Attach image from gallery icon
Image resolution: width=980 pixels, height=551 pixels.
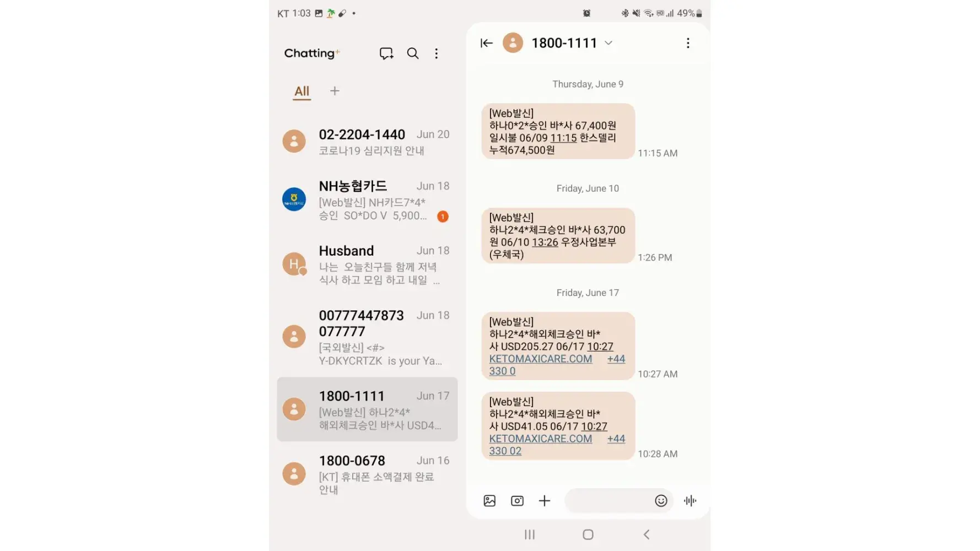pyautogui.click(x=489, y=501)
